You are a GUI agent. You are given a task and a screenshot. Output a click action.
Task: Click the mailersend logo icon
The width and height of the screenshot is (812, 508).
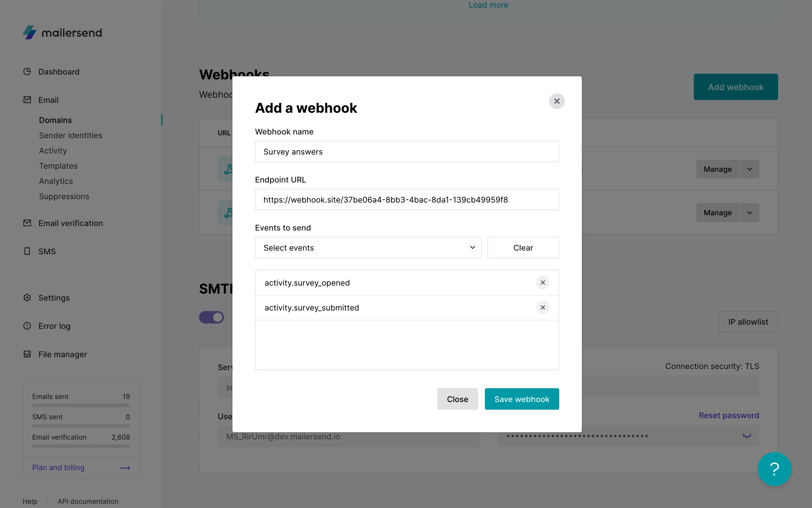pos(30,32)
